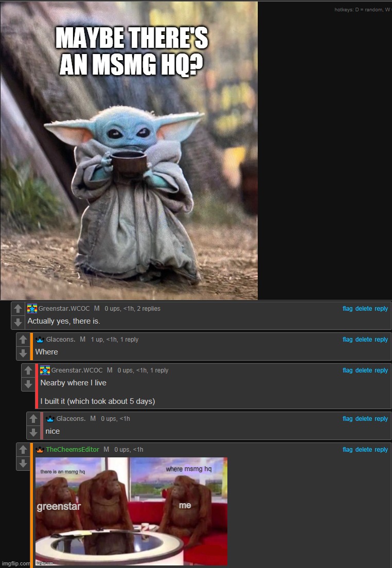Screen dimensions: 392x568
Task: Delete the "Nearby where I live" comment
Action: [363, 370]
